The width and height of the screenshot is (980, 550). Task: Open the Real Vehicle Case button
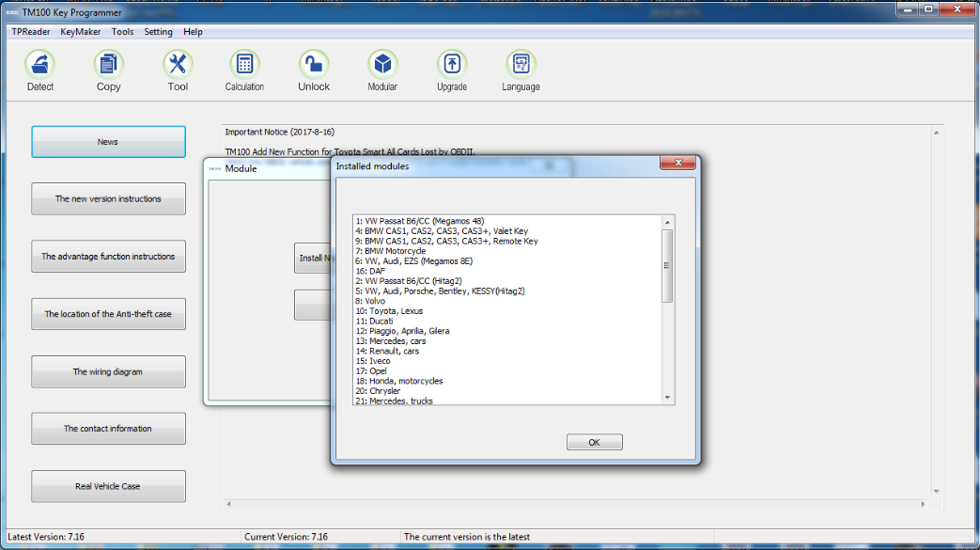click(108, 486)
